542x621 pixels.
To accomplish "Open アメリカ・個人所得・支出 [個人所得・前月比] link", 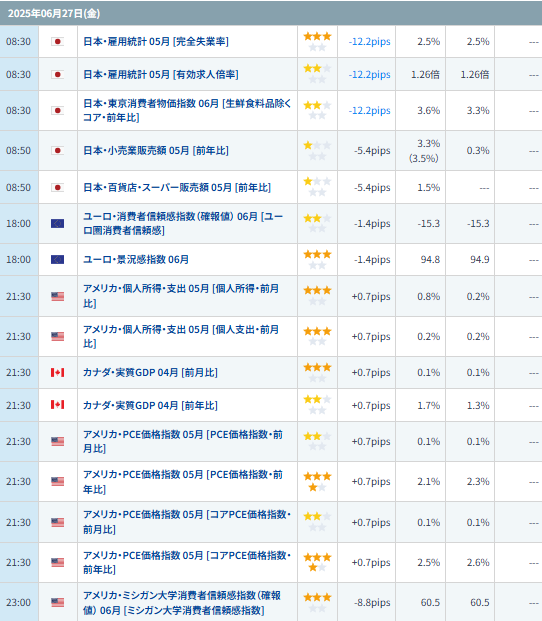I will point(181,296).
